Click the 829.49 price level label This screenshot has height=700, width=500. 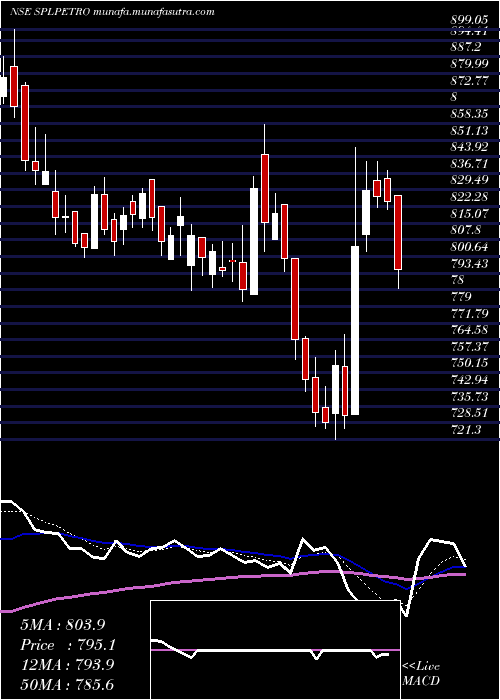click(470, 180)
